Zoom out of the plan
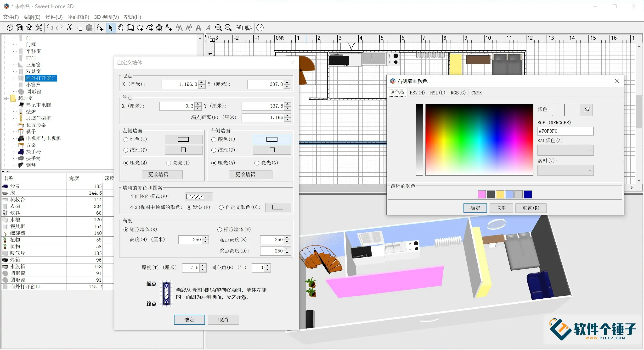 [228, 28]
